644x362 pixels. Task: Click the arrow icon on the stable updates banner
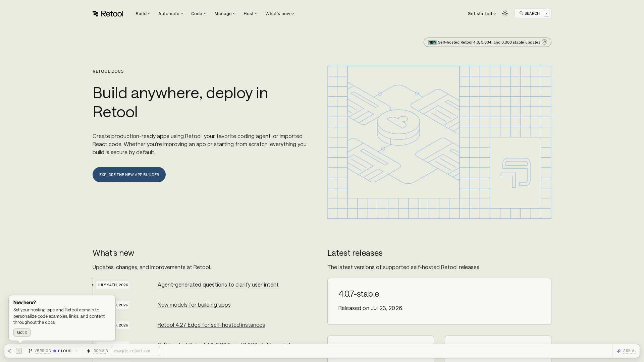[x=544, y=42]
